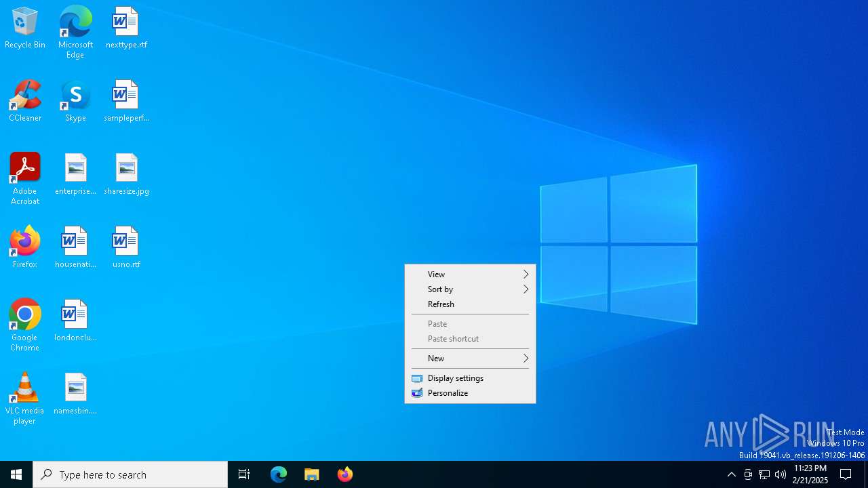This screenshot has height=488, width=868.
Task: Select the Skype desktop shortcut
Action: click(75, 101)
